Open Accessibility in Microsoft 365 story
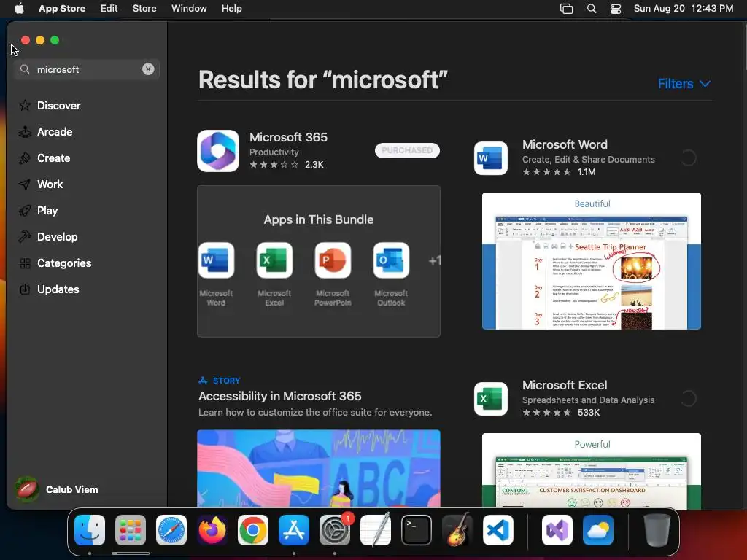 [x=279, y=396]
